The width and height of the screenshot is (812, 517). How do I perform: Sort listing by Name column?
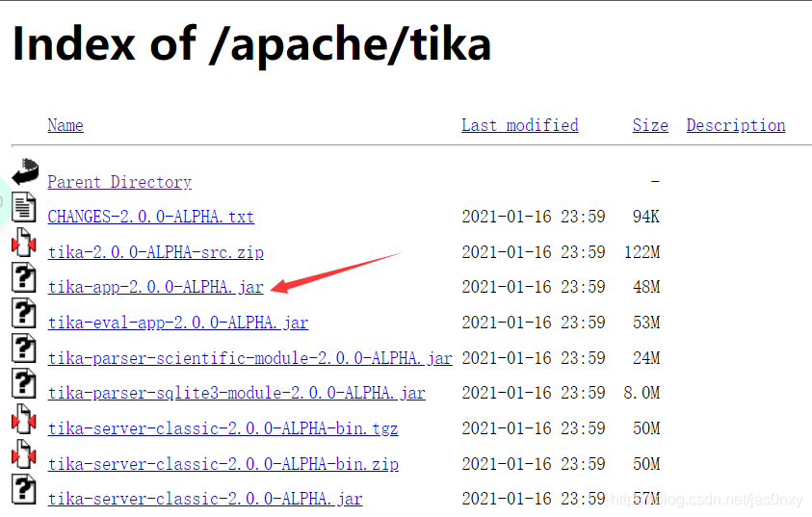pos(65,125)
